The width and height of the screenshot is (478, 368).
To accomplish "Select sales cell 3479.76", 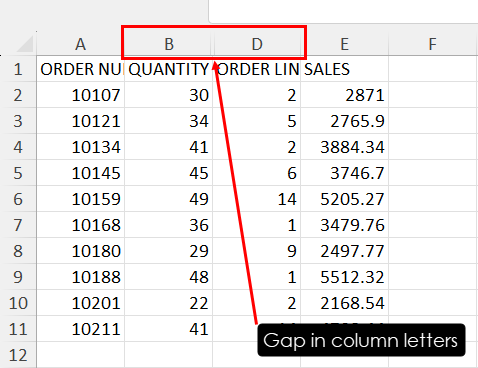I will (344, 225).
